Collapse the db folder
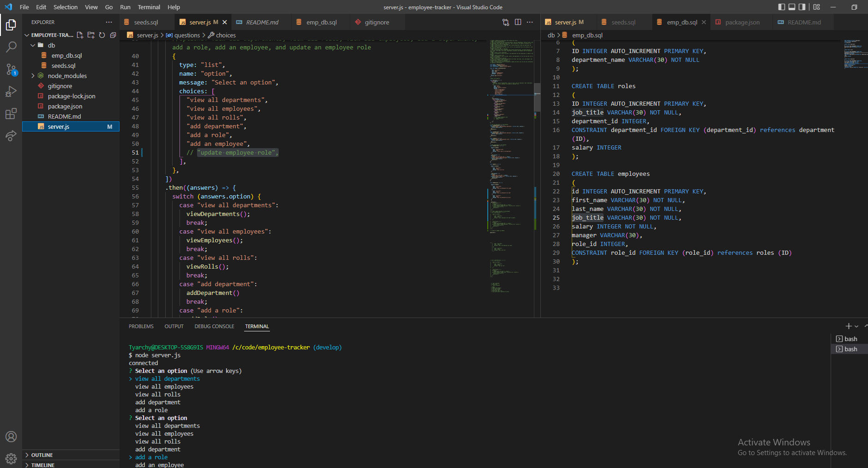The image size is (868, 468). click(x=33, y=45)
